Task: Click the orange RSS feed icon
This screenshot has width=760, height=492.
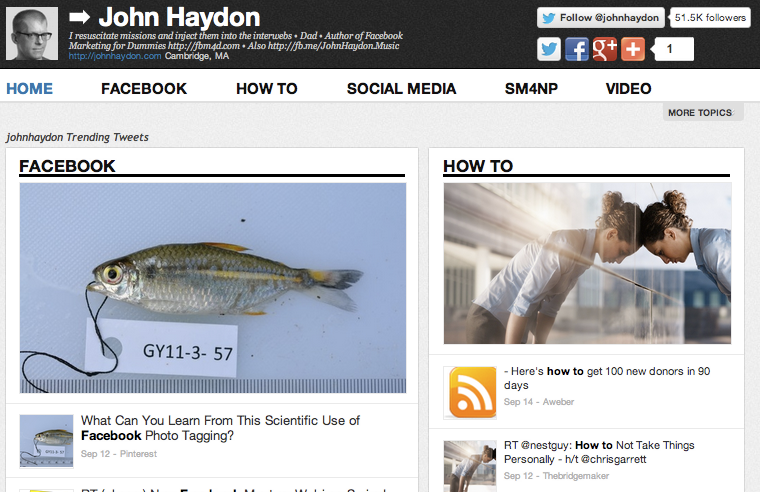Action: 472,391
